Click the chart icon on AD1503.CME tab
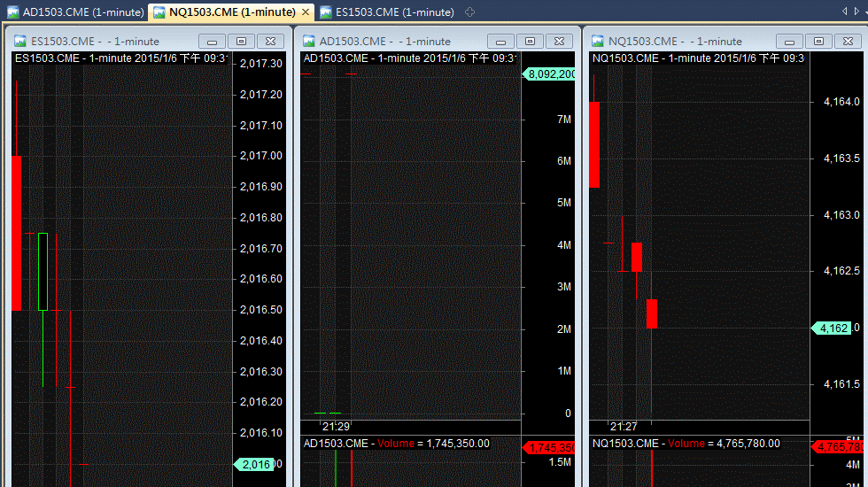This screenshot has height=487, width=868. (x=12, y=12)
